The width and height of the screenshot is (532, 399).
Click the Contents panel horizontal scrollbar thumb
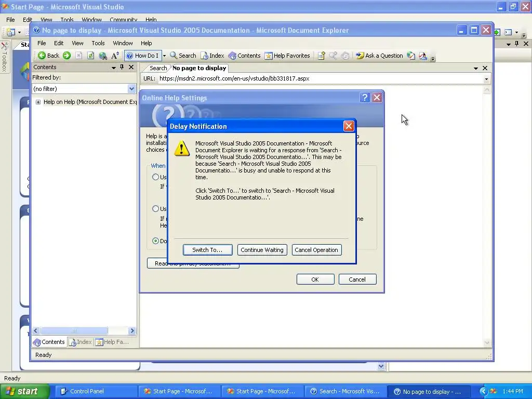tap(74, 331)
